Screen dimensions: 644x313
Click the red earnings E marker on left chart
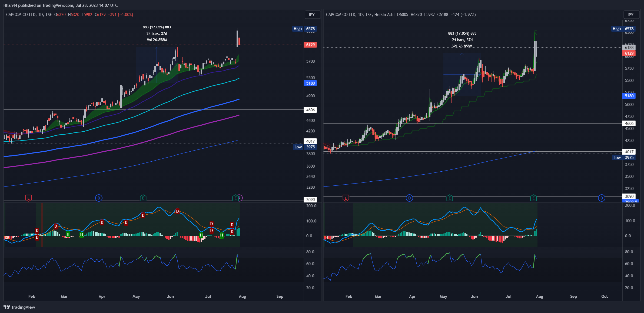click(x=28, y=198)
